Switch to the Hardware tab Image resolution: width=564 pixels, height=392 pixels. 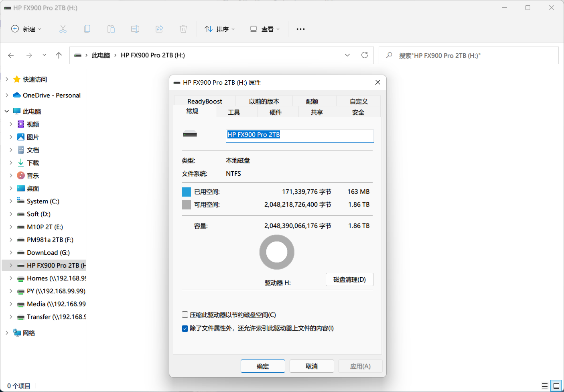tap(276, 112)
